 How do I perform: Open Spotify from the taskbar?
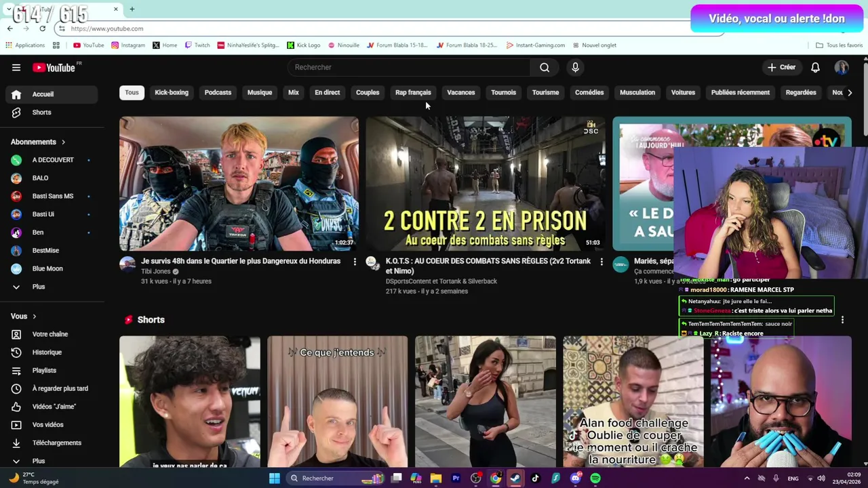(x=595, y=479)
